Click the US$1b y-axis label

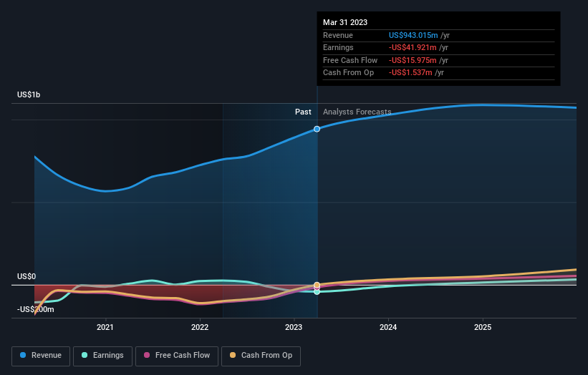(x=29, y=94)
